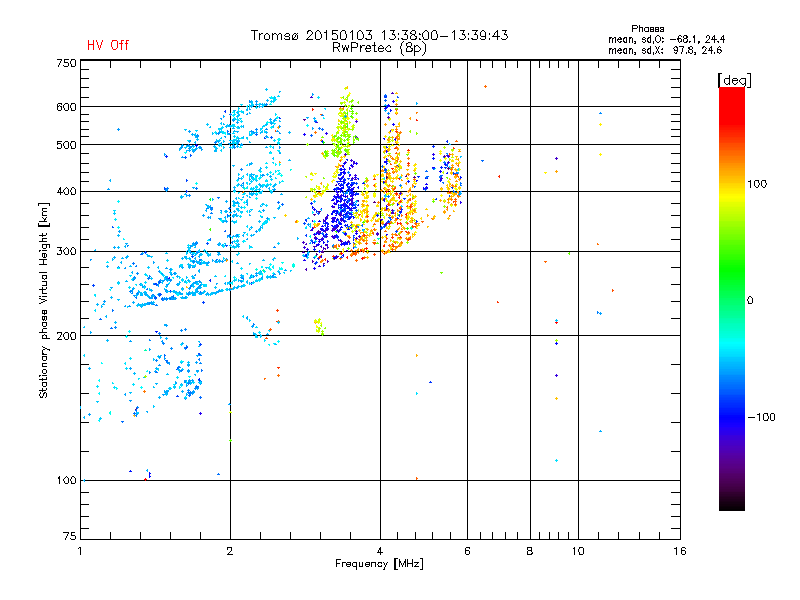Screen dimensions: 800x600
Task: Click the x-axis label "16"
Action: click(x=680, y=551)
